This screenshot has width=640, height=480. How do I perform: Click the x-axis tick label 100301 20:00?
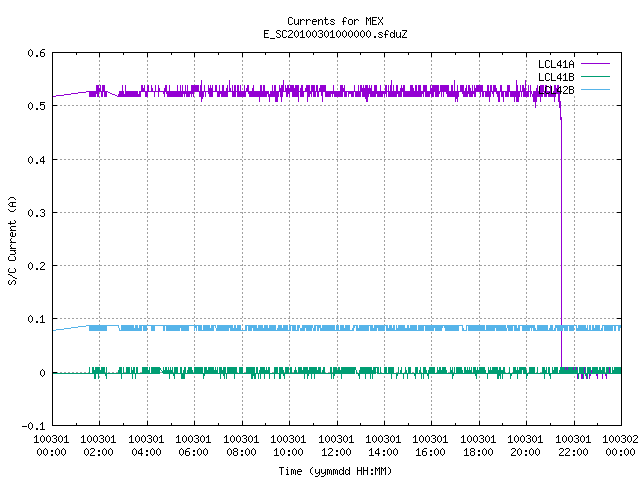coord(525,446)
